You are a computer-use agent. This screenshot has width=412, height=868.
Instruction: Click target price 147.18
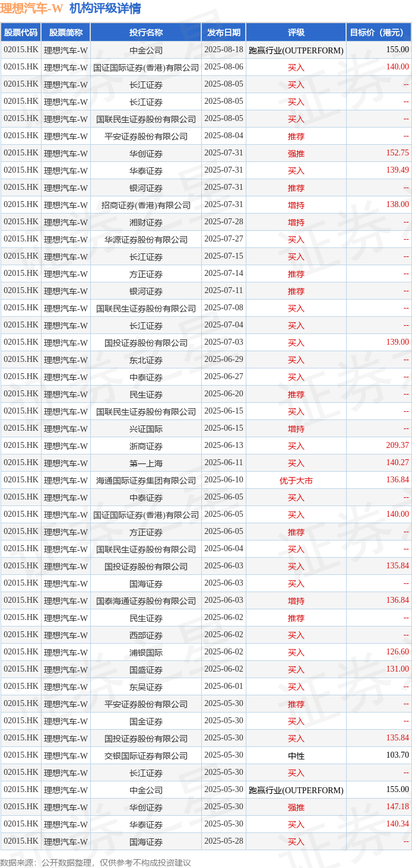[398, 807]
